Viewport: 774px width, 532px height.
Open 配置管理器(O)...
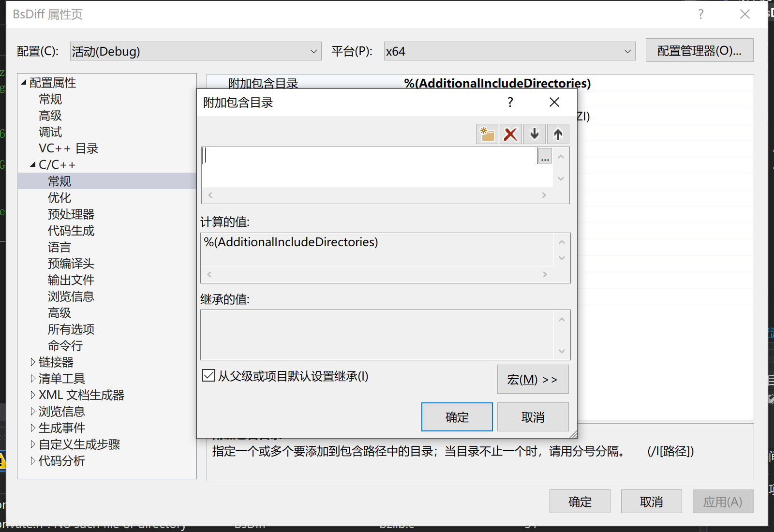[x=699, y=50]
